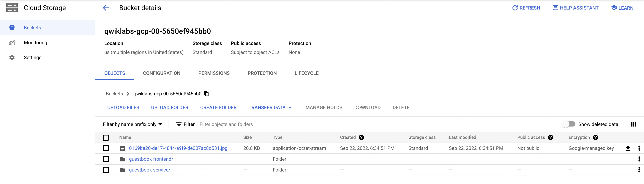Viewport: 644px width, 184px height.
Task: Click the Settings gear icon
Action: 12,58
